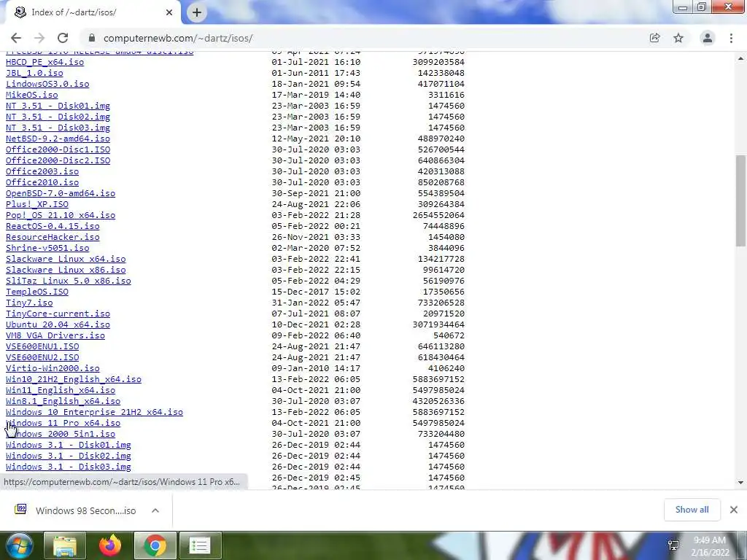Switch to Chrome in the taskbar
Image resolution: width=747 pixels, height=560 pixels.
pos(155,545)
